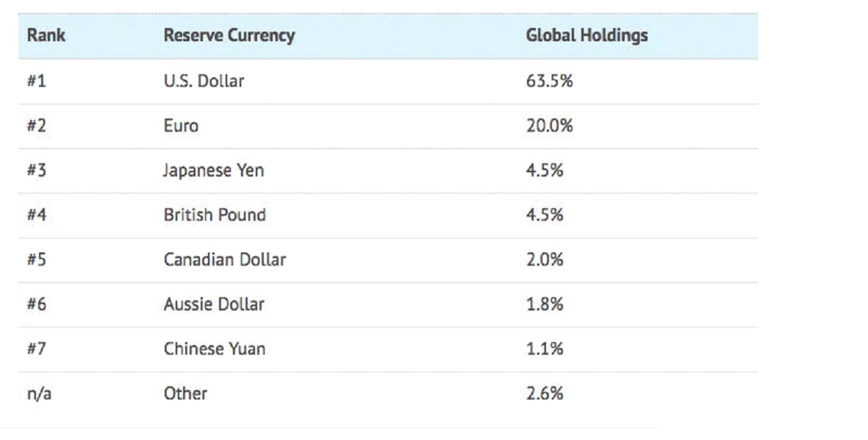Select the 20.0% holdings value

pos(549,126)
